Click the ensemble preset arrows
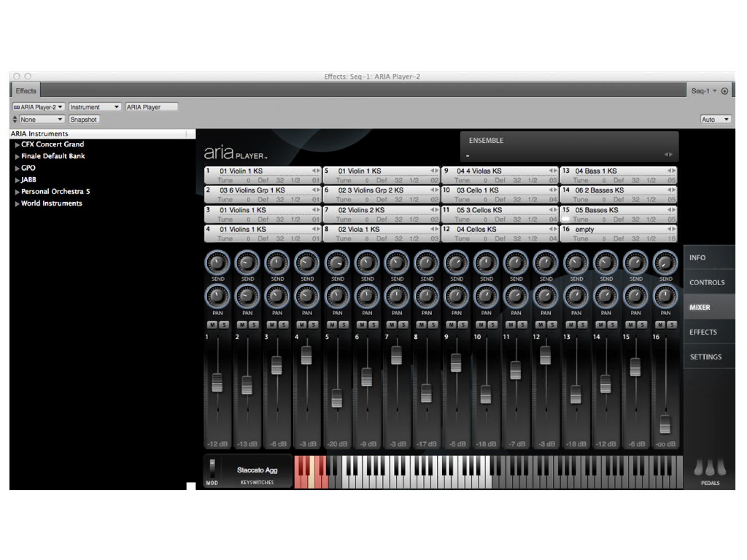Image resolution: width=747 pixels, height=560 pixels. tap(668, 155)
